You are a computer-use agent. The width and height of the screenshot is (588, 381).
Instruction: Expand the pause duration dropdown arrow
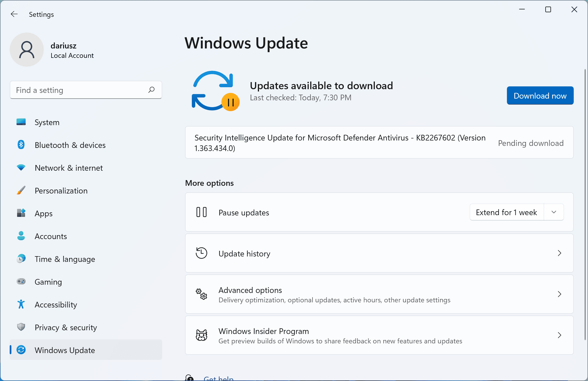(x=554, y=212)
